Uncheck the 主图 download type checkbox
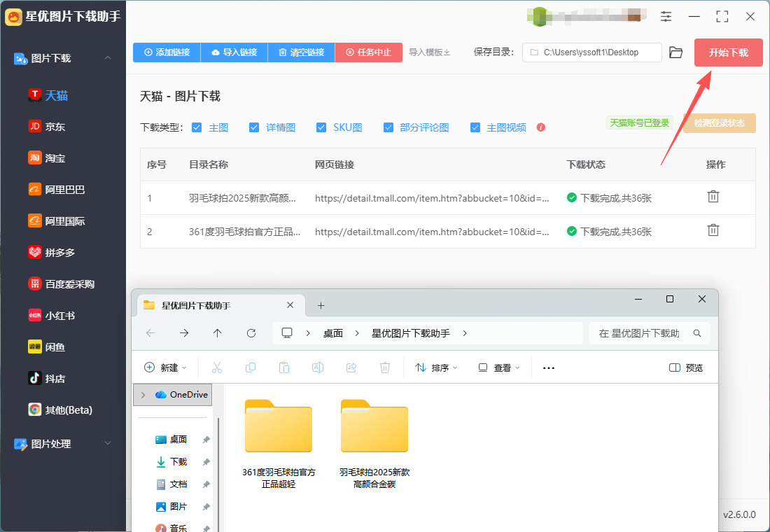Screen dimensions: 770x532 coord(197,127)
